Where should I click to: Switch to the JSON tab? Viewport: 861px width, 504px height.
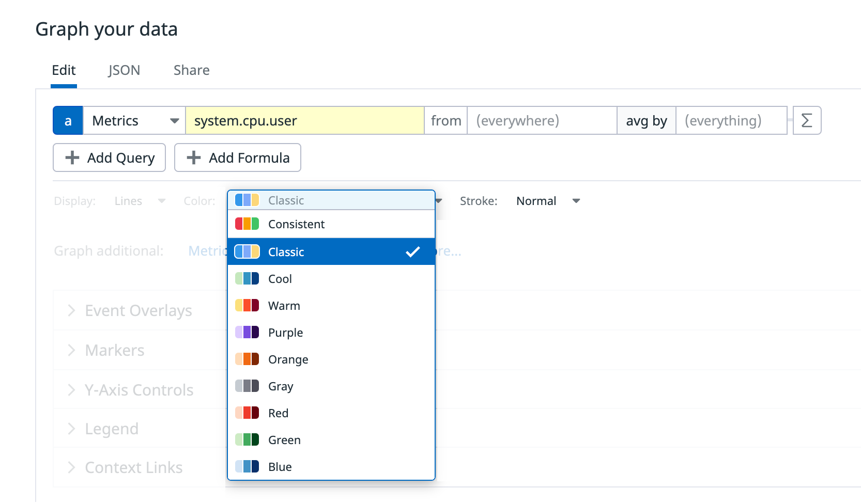coord(124,70)
